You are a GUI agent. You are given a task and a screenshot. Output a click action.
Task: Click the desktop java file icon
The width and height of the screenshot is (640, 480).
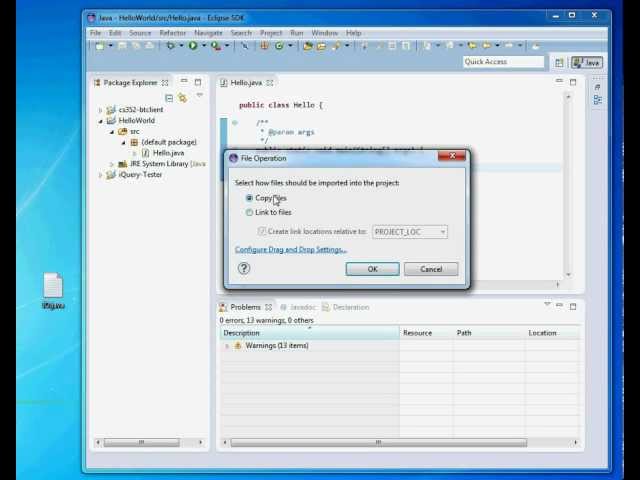[53, 285]
